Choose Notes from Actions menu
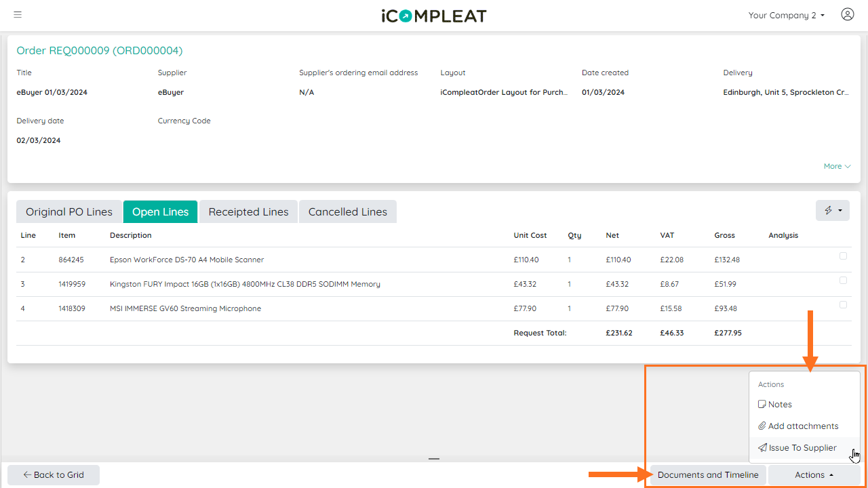This screenshot has width=868, height=488. tap(804, 405)
